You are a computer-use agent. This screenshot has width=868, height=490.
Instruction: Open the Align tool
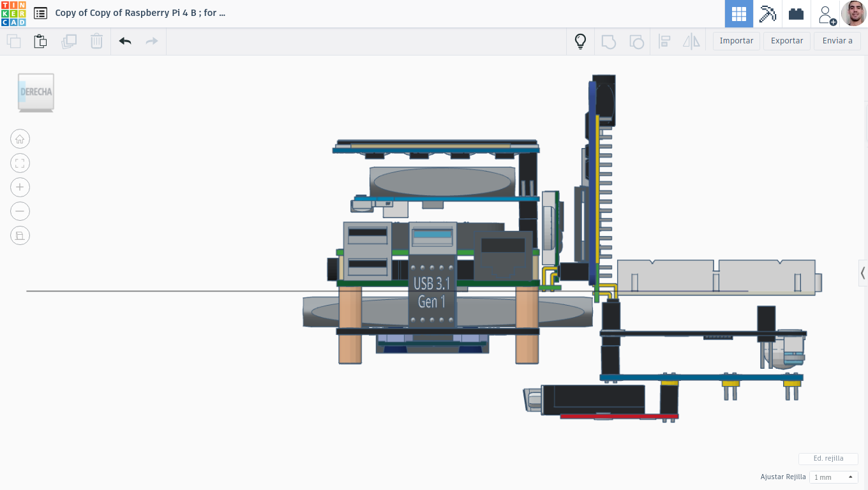coord(664,41)
